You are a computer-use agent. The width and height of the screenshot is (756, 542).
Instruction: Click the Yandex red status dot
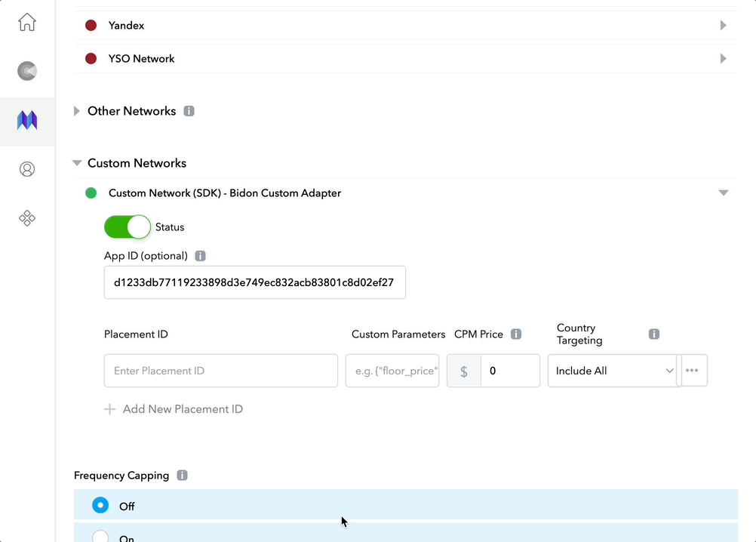tap(91, 25)
